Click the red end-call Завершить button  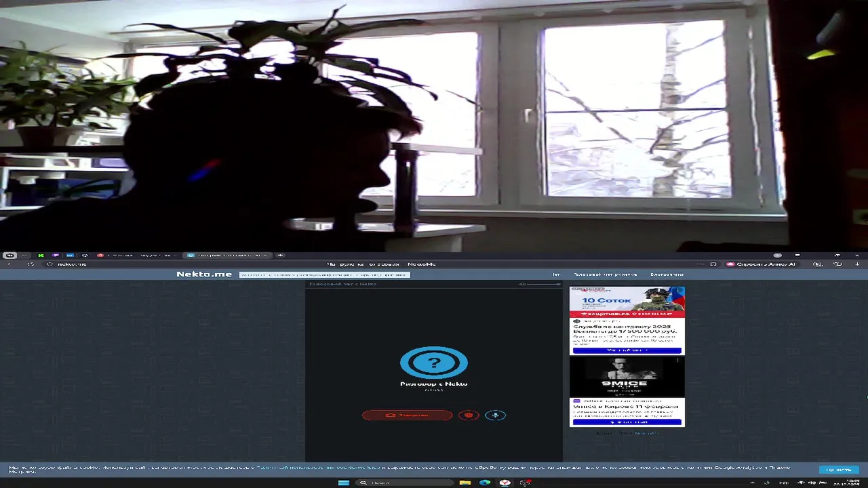(x=407, y=415)
